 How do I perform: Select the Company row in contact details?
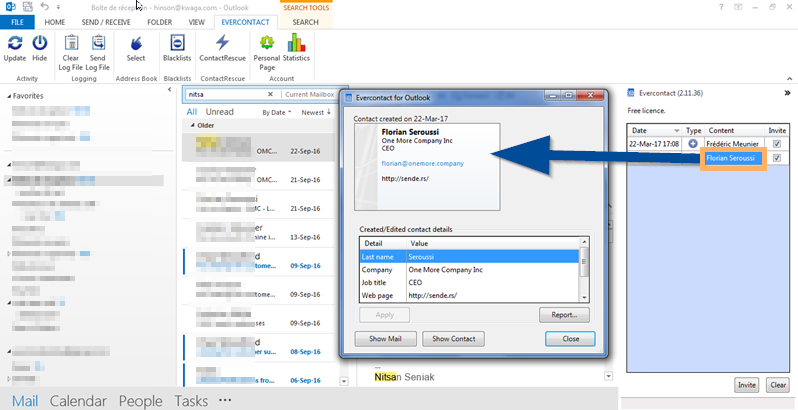pos(470,270)
